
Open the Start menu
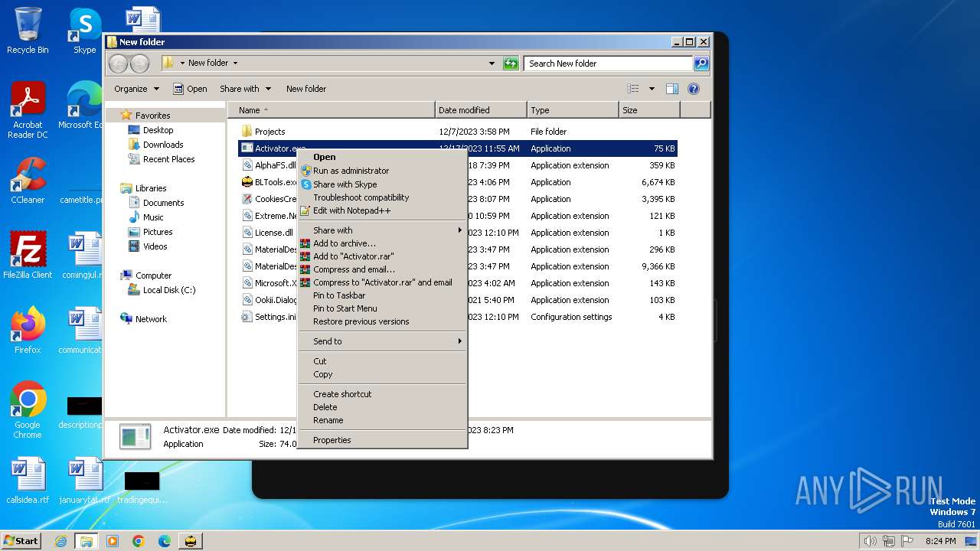(x=21, y=541)
